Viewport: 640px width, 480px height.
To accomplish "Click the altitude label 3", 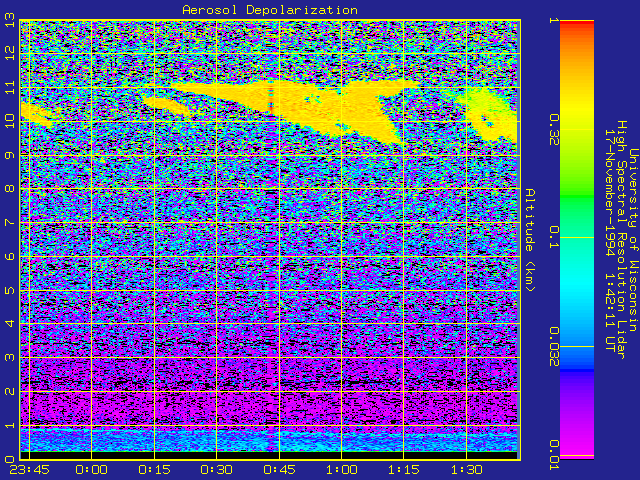I will coord(10,358).
